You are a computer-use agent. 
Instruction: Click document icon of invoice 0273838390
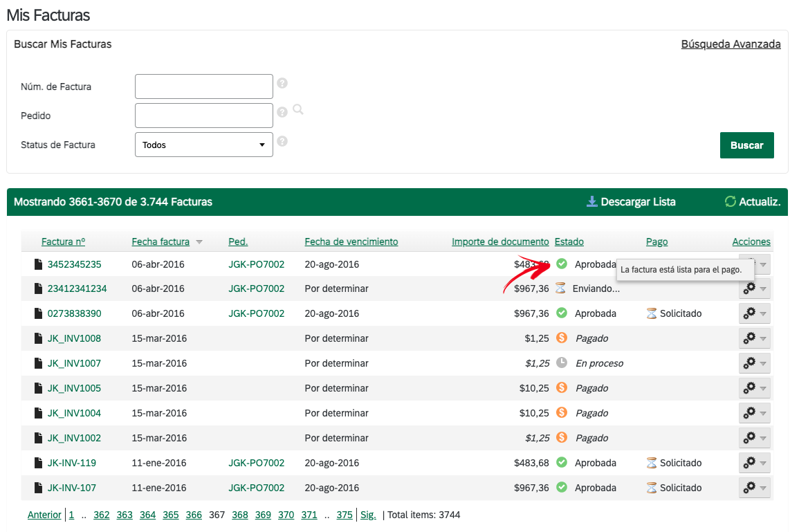tap(38, 313)
